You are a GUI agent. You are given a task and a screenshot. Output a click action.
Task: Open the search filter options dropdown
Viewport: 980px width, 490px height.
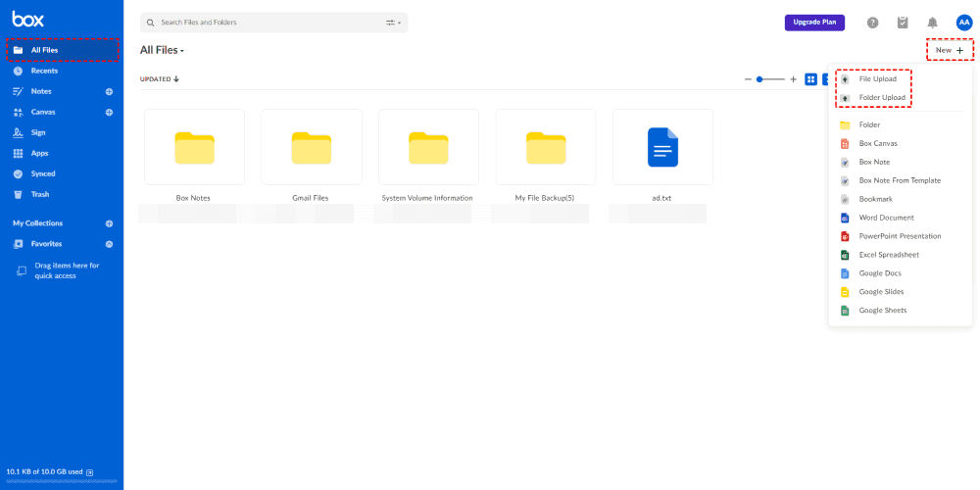(x=393, y=23)
